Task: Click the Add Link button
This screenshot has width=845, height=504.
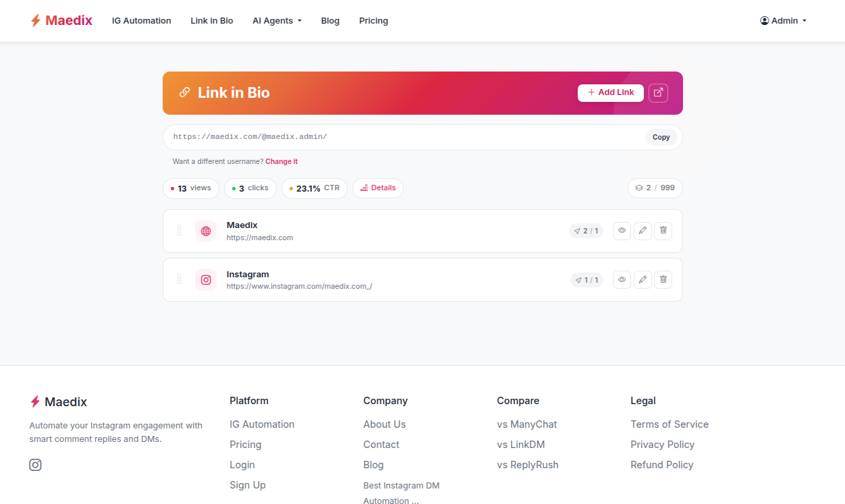Action: 609,92
